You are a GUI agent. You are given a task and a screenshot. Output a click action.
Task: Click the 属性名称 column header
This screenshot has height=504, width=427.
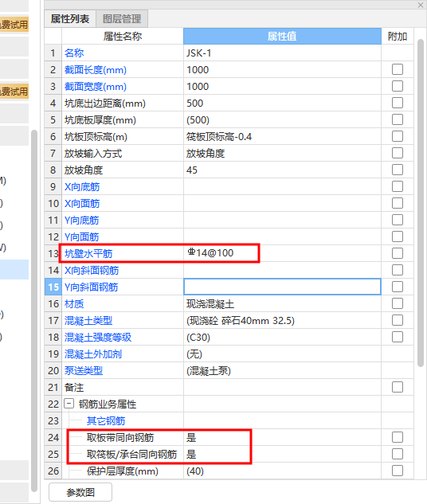[x=123, y=36]
